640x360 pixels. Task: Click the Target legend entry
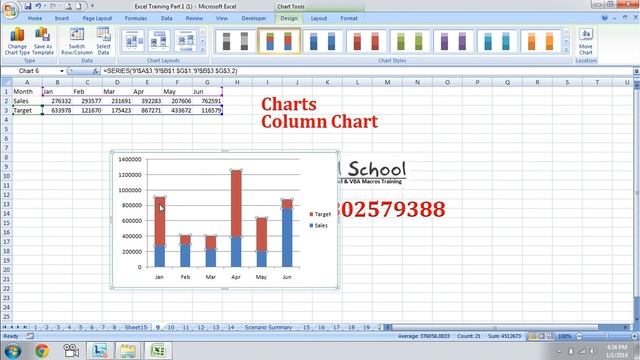(x=320, y=214)
